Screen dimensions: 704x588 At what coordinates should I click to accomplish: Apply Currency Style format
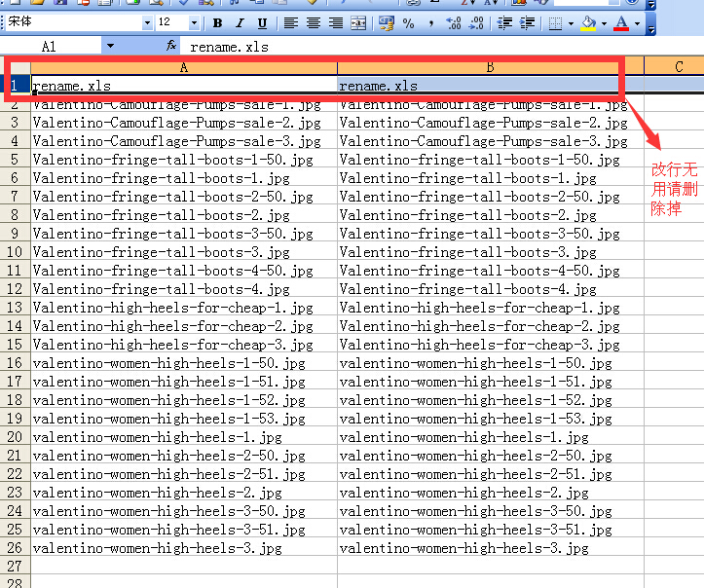point(387,23)
